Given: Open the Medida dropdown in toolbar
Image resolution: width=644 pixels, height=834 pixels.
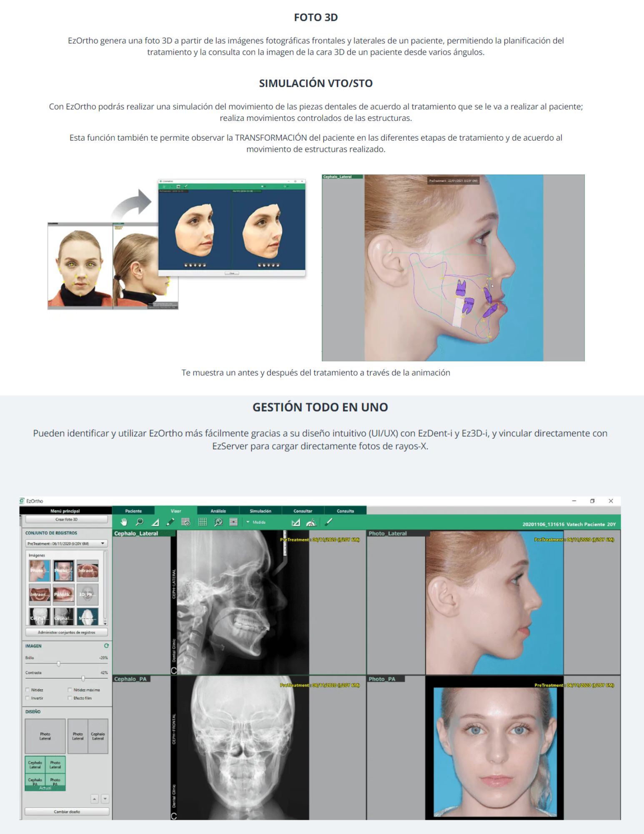Looking at the screenshot, I should pyautogui.click(x=256, y=522).
